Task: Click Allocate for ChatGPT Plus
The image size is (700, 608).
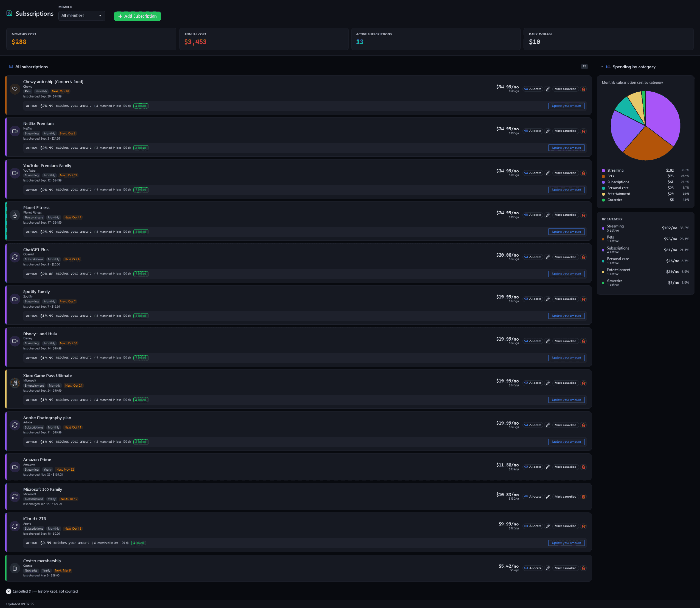Action: [533, 257]
